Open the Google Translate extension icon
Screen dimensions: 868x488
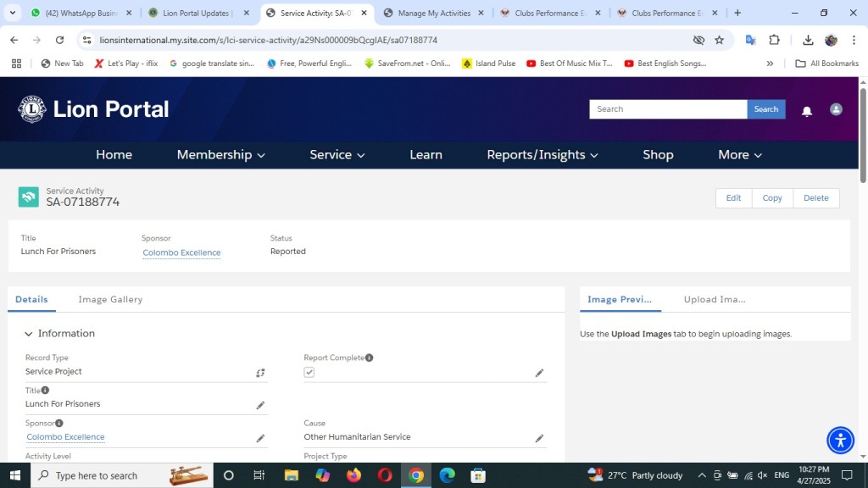pyautogui.click(x=751, y=40)
